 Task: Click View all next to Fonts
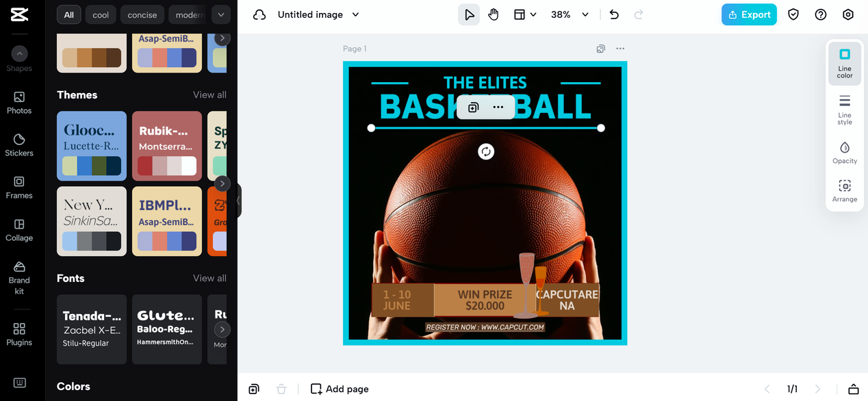pyautogui.click(x=209, y=278)
